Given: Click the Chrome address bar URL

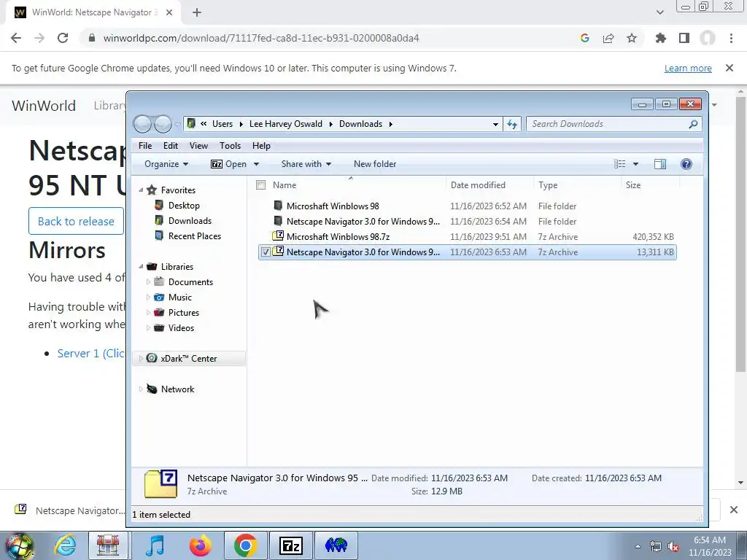Looking at the screenshot, I should [261, 38].
